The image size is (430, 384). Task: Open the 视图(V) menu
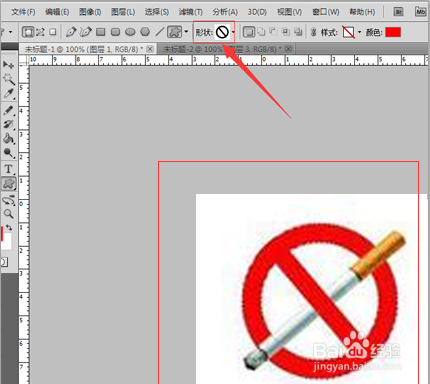(289, 12)
